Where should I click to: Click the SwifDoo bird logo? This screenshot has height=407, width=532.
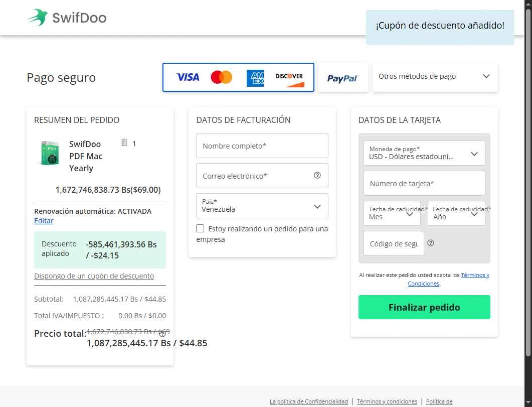coord(37,17)
